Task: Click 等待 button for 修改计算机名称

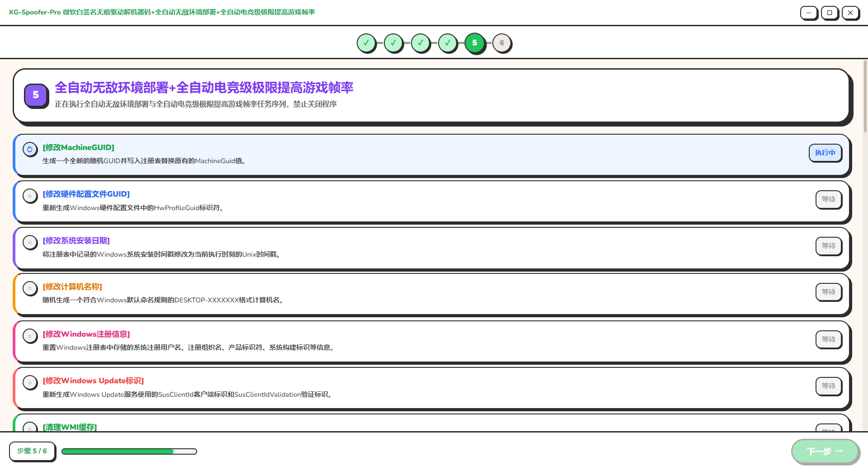Action: [828, 292]
